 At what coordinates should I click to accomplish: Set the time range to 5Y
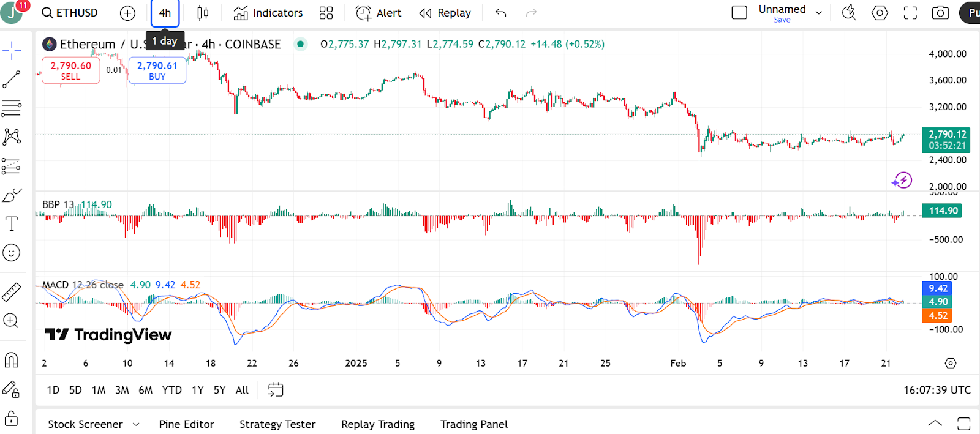220,390
